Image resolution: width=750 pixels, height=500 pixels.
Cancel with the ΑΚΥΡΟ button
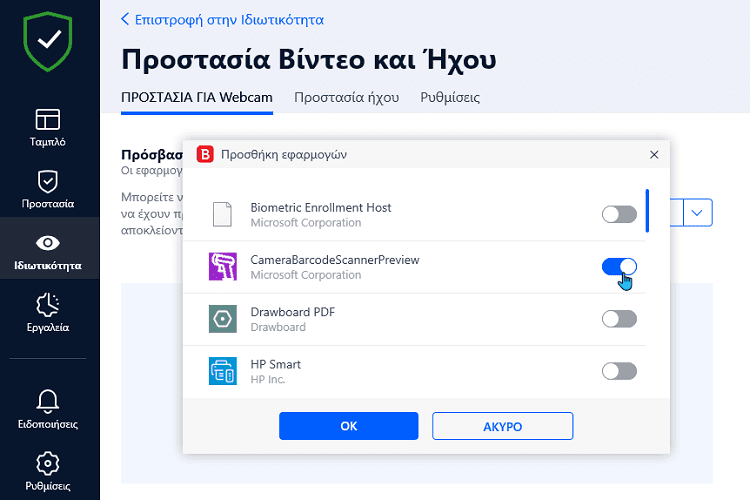tap(503, 426)
